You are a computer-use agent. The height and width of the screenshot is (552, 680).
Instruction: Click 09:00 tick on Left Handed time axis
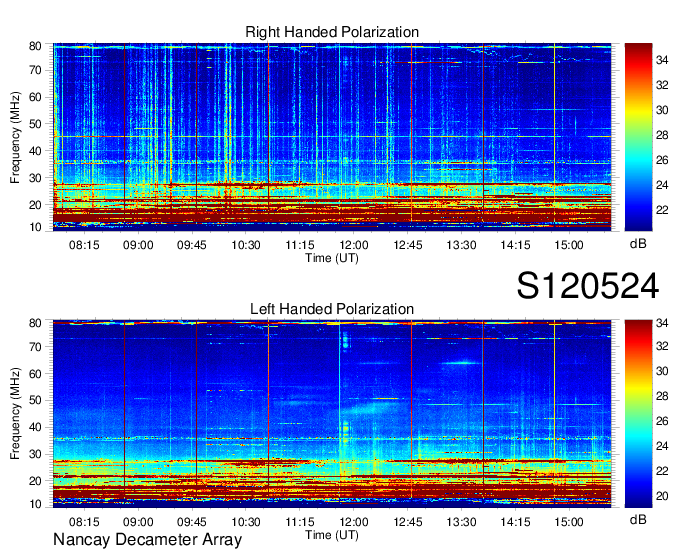click(x=138, y=522)
